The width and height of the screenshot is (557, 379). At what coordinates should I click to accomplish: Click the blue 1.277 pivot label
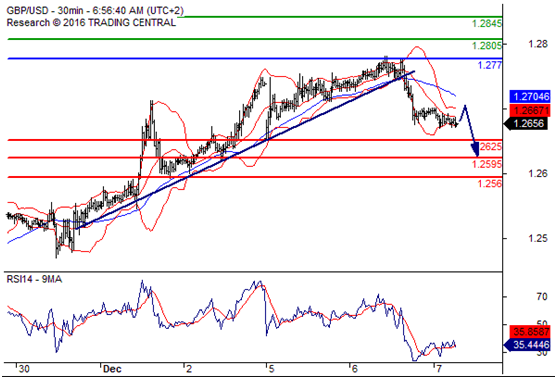(490, 65)
